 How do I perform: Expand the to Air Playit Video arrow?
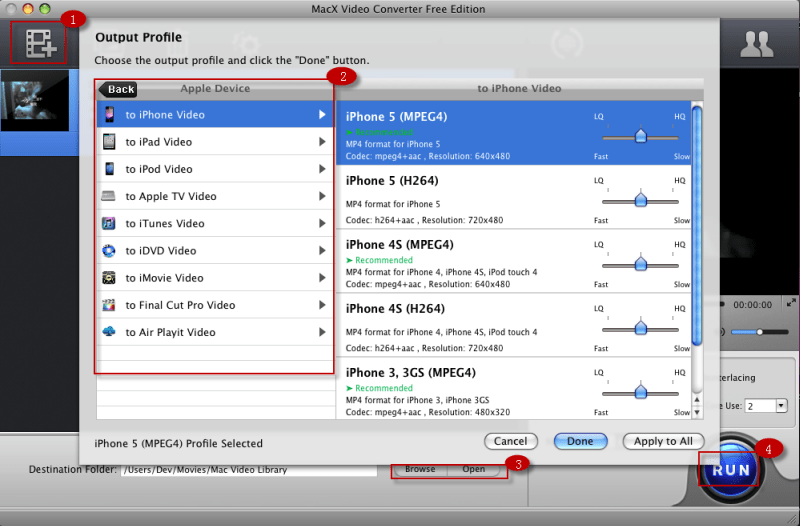coord(322,332)
